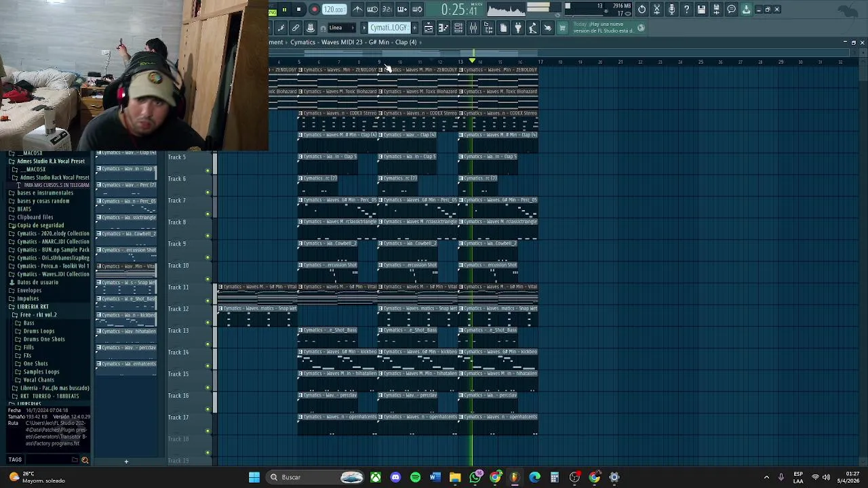Viewport: 868px width, 488px height.
Task: Click the chain link tool icon
Action: [296, 28]
